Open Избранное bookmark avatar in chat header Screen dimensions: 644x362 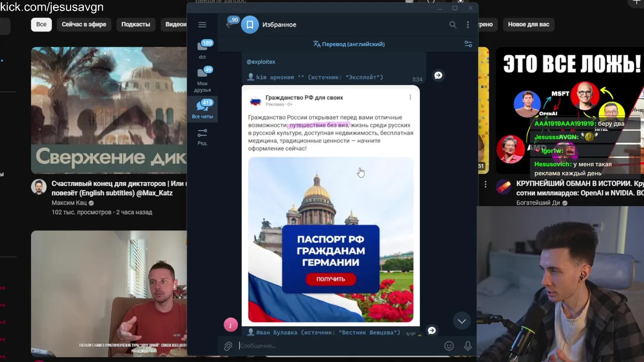click(250, 25)
